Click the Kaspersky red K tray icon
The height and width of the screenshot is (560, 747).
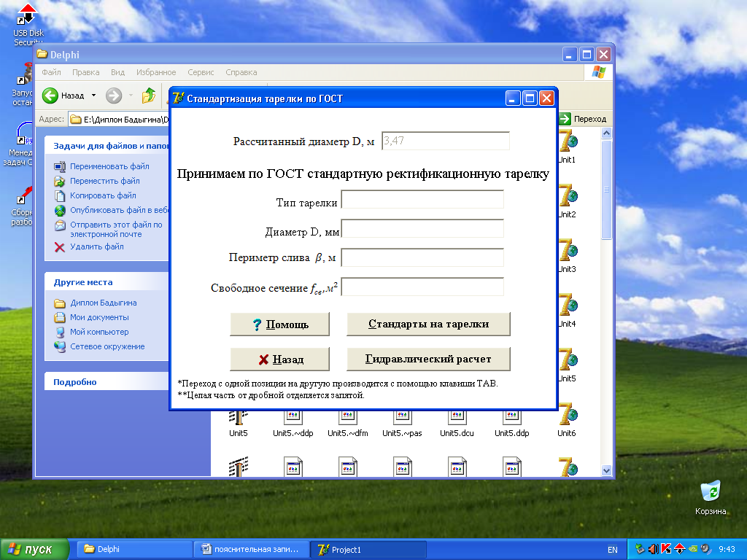pyautogui.click(x=666, y=550)
